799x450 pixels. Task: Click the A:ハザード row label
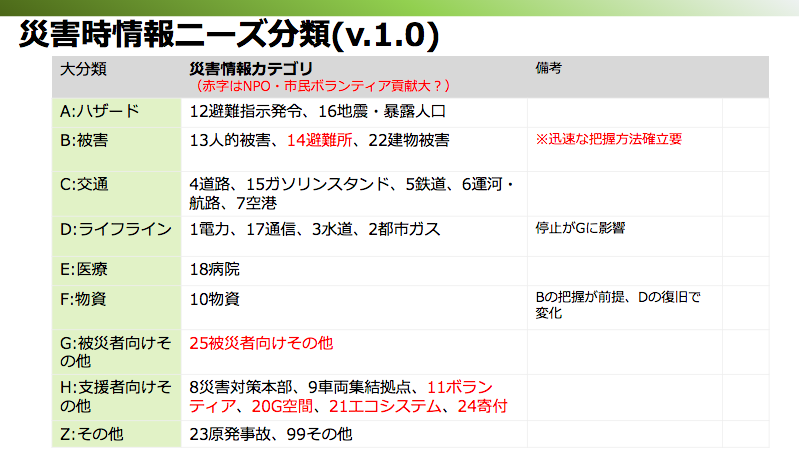point(99,111)
